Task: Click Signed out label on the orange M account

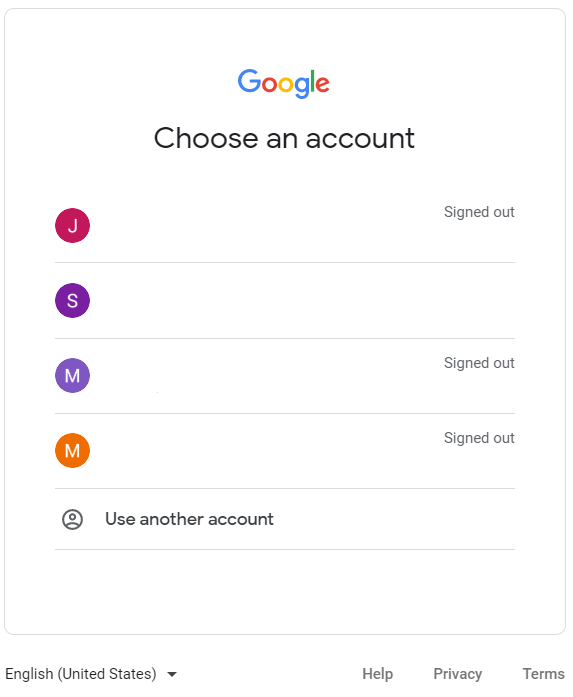Action: [479, 438]
